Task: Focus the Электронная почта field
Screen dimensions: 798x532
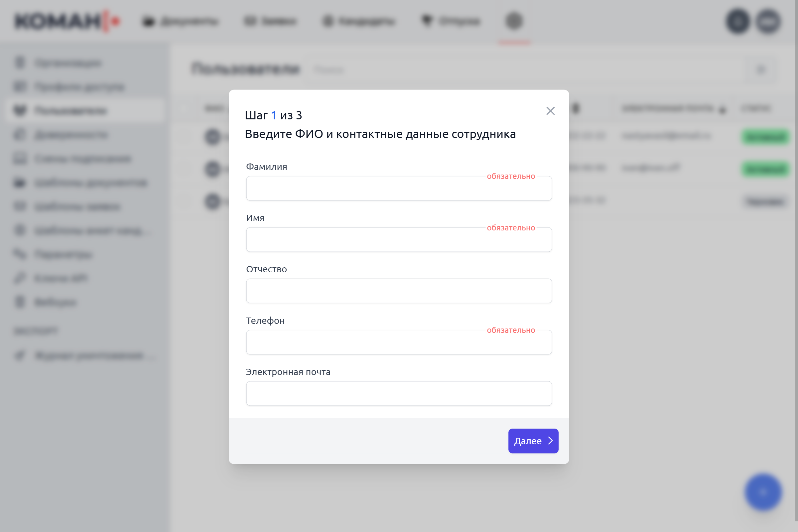Action: (x=399, y=394)
